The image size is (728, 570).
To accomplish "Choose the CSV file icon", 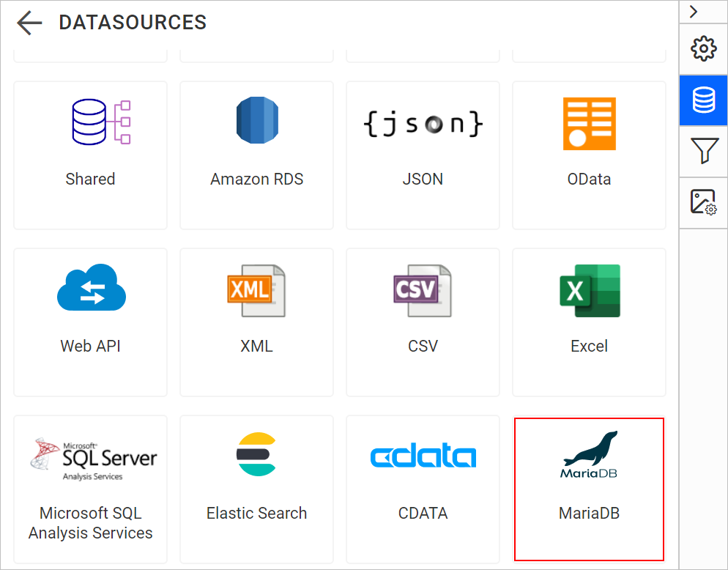I will point(423,291).
